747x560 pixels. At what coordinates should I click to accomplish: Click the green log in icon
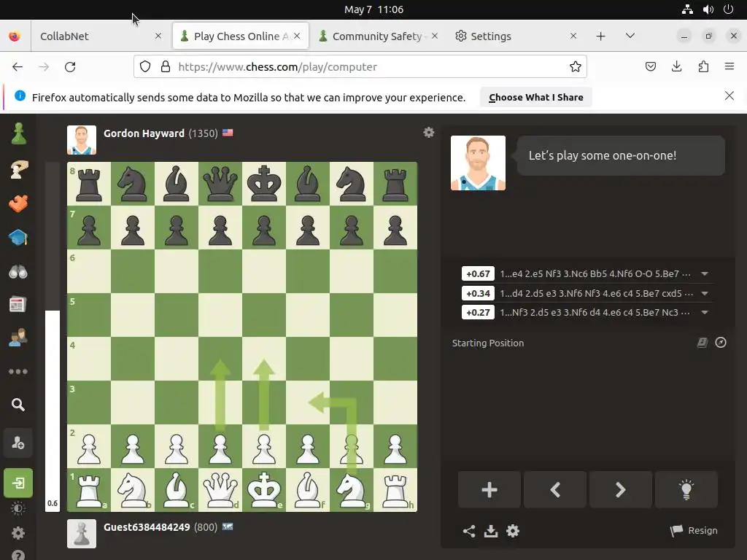click(18, 483)
